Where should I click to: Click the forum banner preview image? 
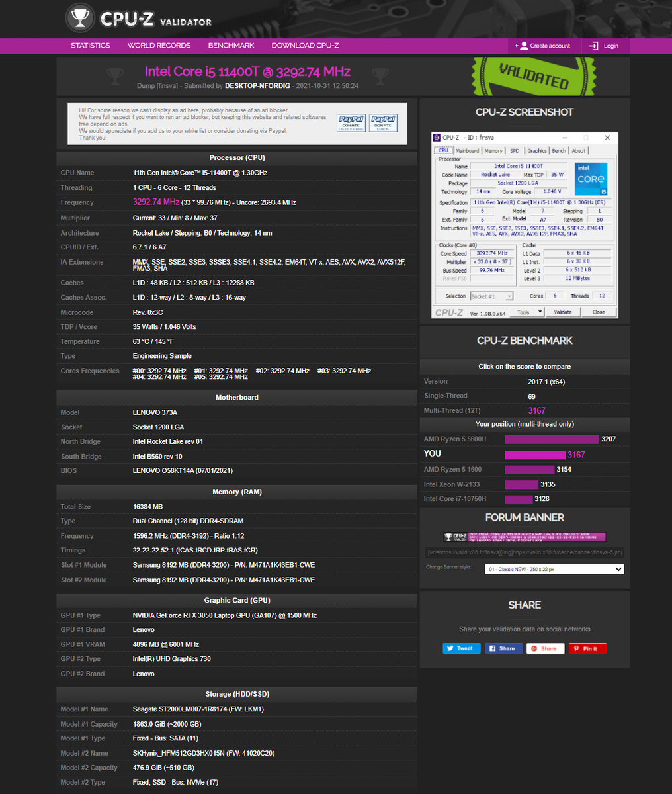[x=525, y=537]
